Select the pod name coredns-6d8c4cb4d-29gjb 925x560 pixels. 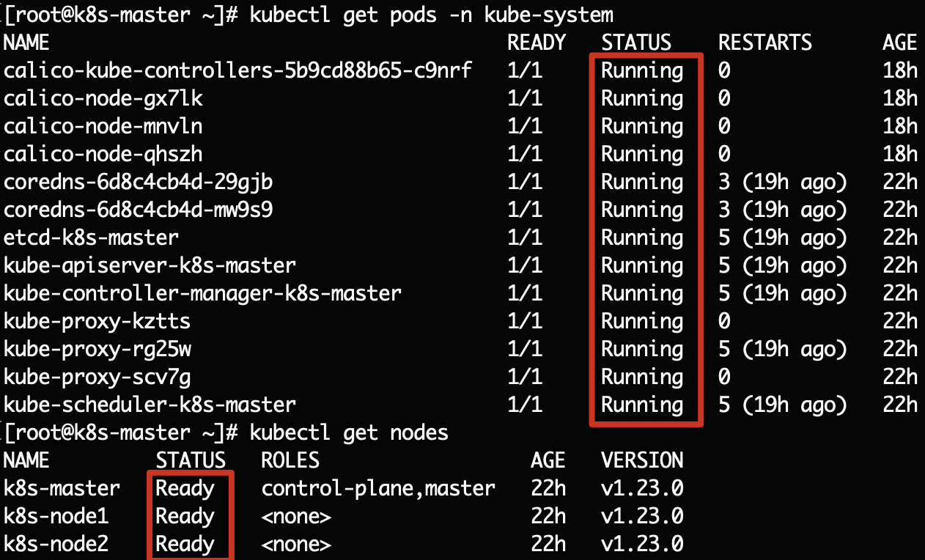click(139, 182)
